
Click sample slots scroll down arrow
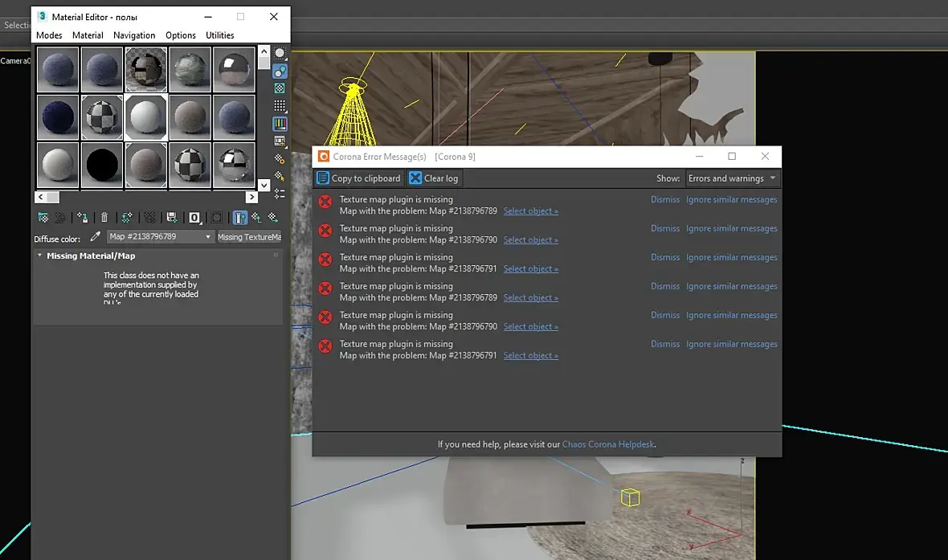264,185
